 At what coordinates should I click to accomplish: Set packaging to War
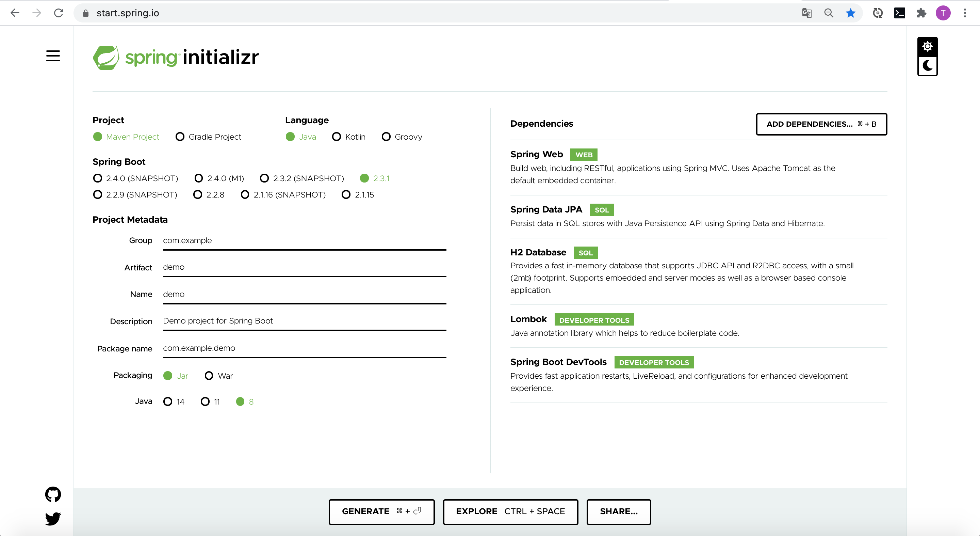point(209,376)
